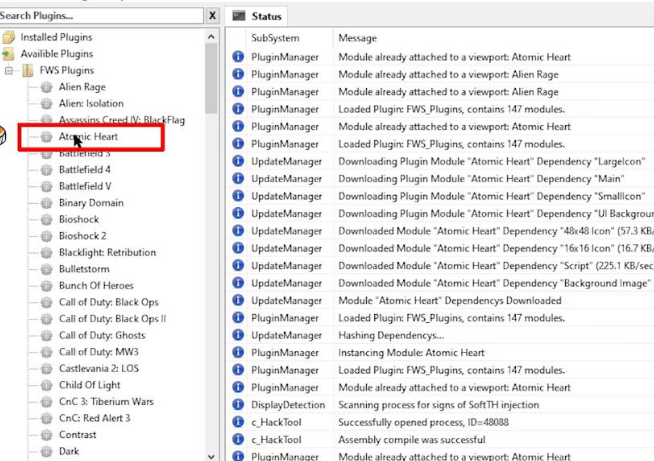Select CnC: Red Alert 3 plugin
The height and width of the screenshot is (461, 654).
point(95,418)
